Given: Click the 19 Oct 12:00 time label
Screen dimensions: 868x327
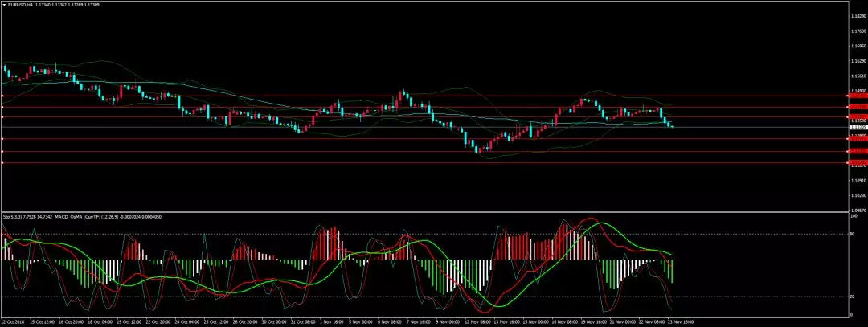Looking at the screenshot, I should (x=129, y=321).
